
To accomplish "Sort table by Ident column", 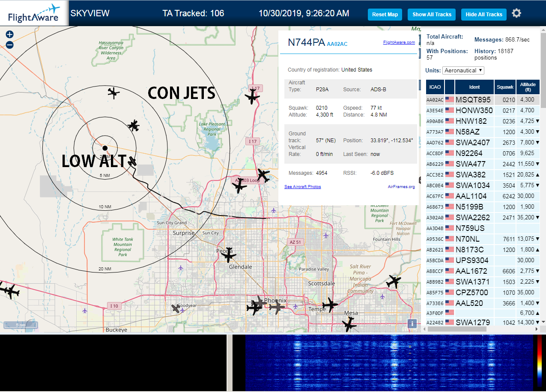I will point(474,87).
